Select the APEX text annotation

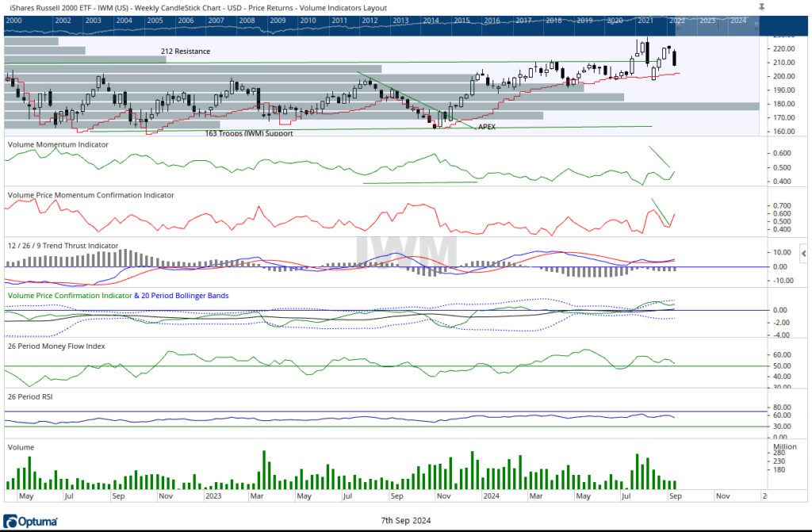pos(486,127)
